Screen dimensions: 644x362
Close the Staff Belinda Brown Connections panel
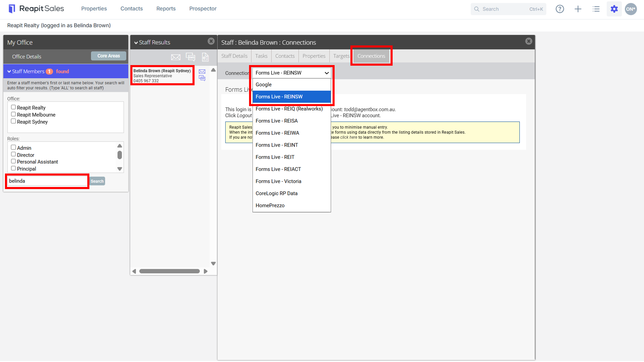(x=528, y=41)
